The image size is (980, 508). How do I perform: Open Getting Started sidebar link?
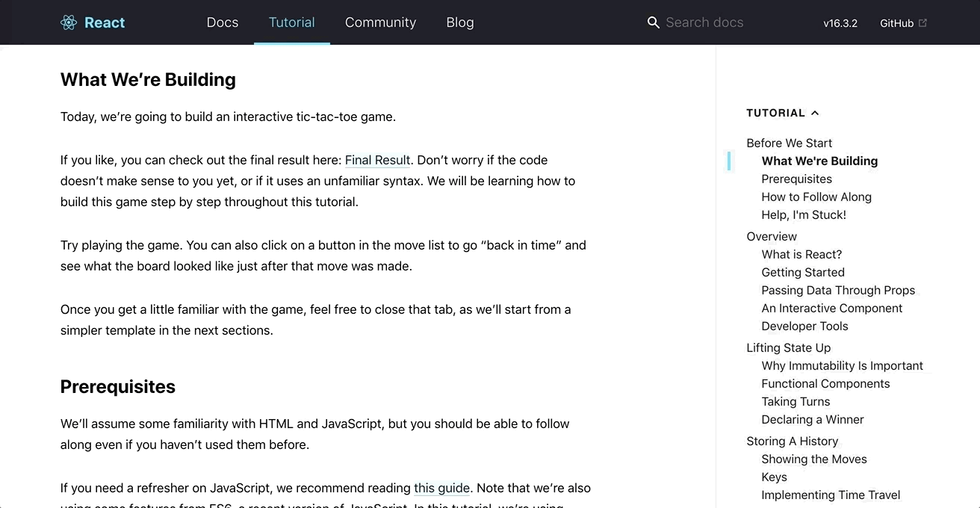point(803,272)
